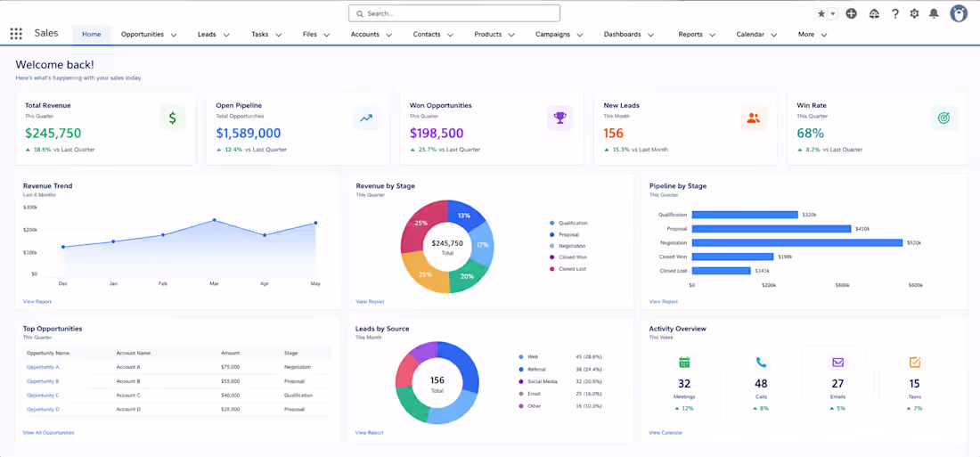Screen dimensions: 980x457
Task: Click the Closed Won bar labeled $198k
Action: pos(732,257)
